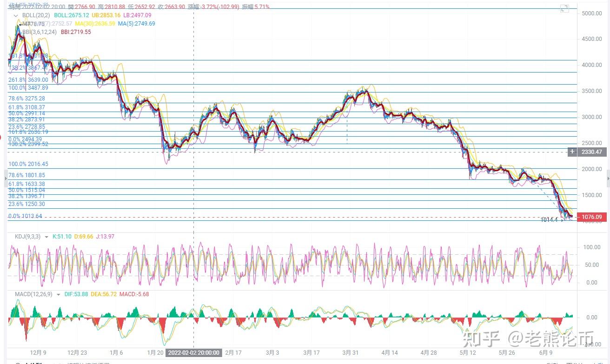Click the MA(30) legend value
Viewport: 610px width, 364px height.
coord(95,23)
